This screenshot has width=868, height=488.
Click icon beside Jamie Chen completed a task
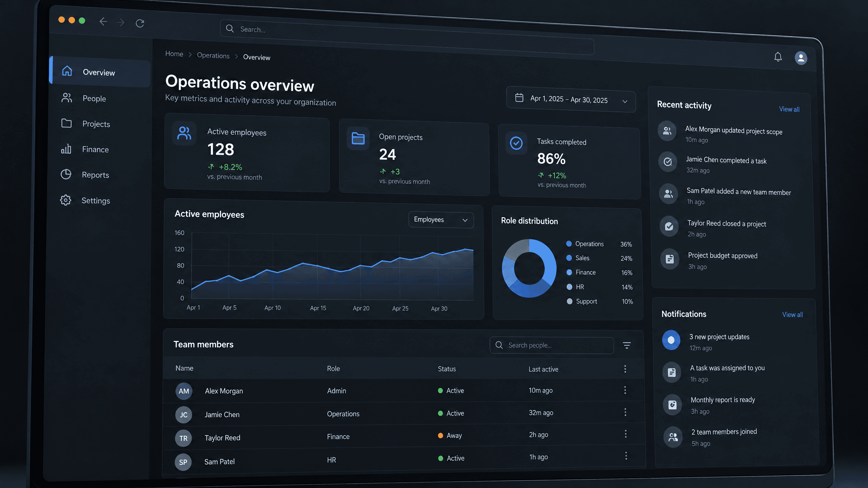point(668,162)
